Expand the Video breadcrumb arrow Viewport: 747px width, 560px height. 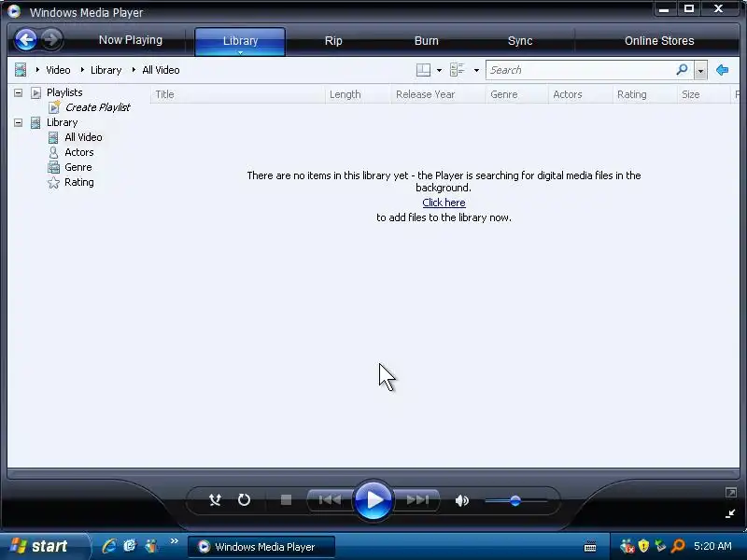pyautogui.click(x=37, y=70)
